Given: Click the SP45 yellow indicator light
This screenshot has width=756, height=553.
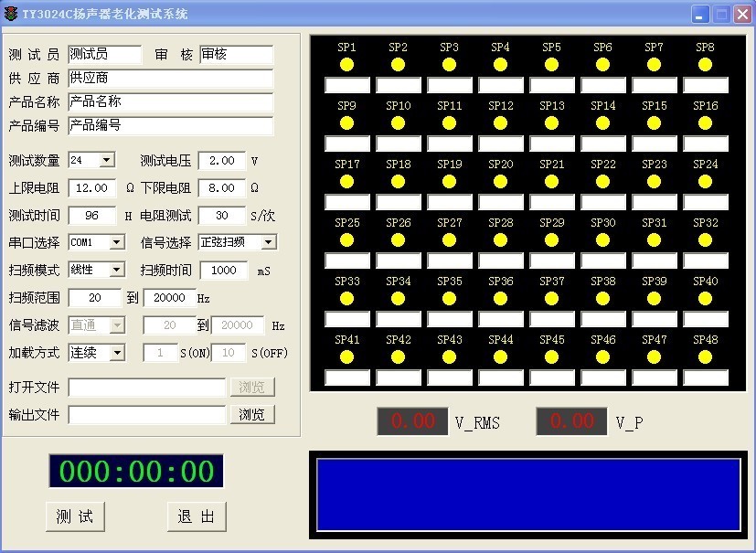Looking at the screenshot, I should click(551, 357).
